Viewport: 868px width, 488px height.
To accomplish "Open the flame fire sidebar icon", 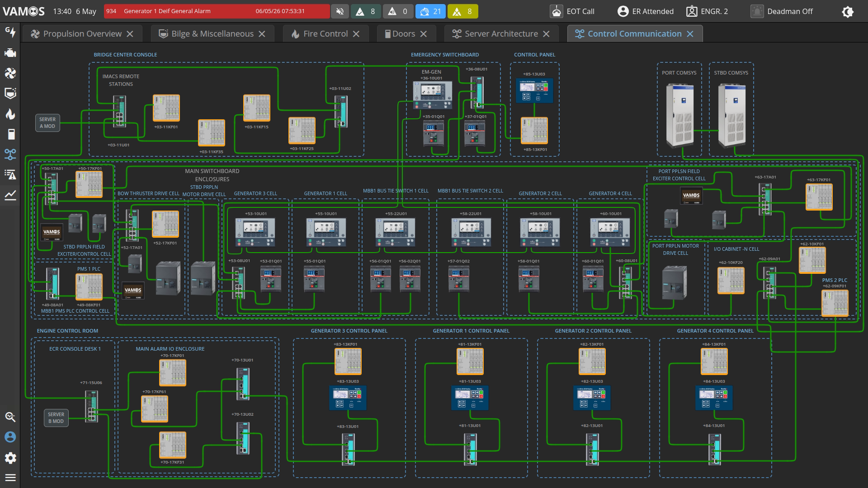I will point(10,114).
